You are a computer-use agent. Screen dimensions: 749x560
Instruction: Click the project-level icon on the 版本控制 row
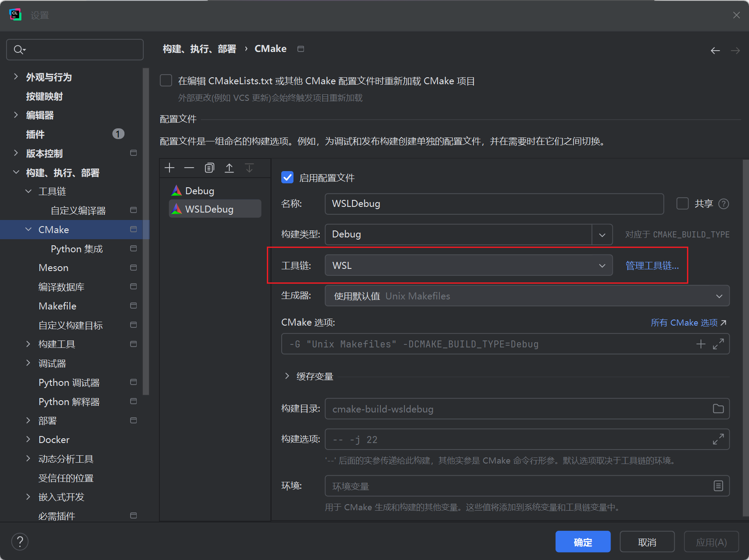[134, 153]
